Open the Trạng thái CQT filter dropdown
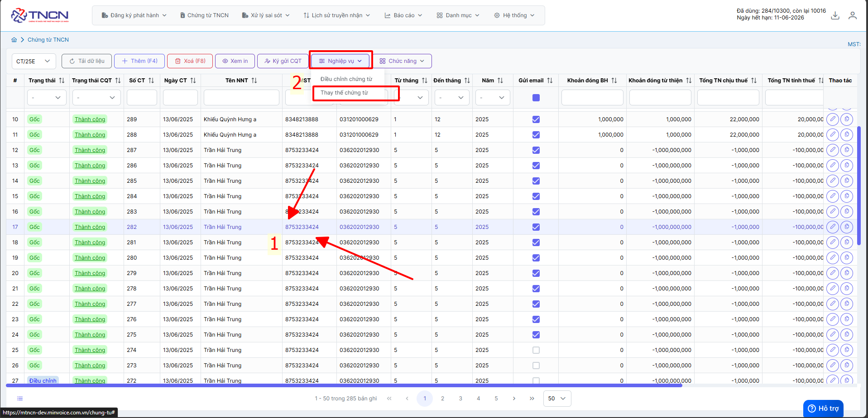Viewport: 868px width, 418px height. [96, 98]
